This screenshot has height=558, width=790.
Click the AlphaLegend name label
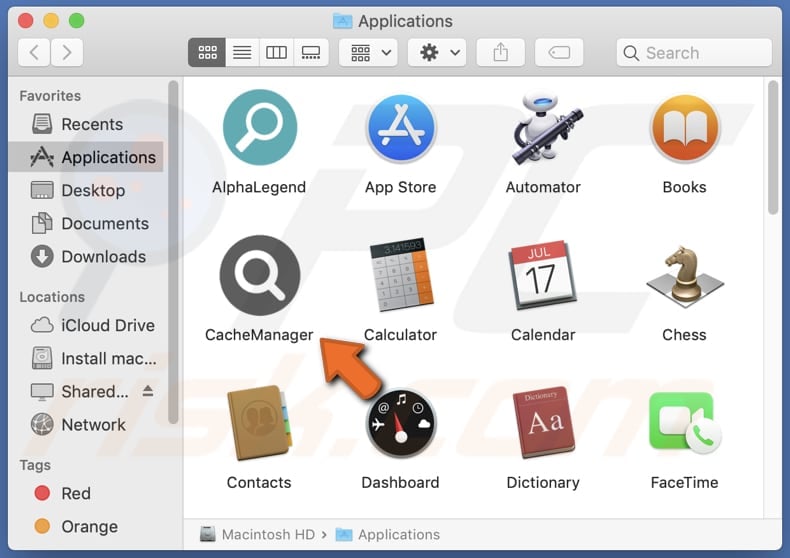[259, 187]
